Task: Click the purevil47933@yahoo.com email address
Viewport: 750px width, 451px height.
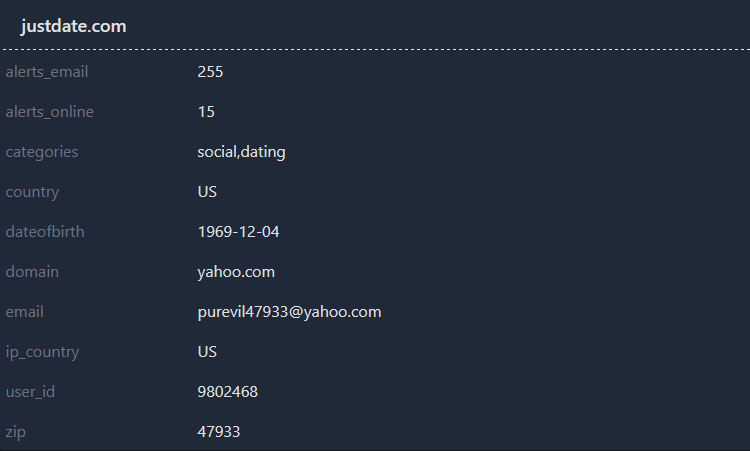Action: click(290, 312)
